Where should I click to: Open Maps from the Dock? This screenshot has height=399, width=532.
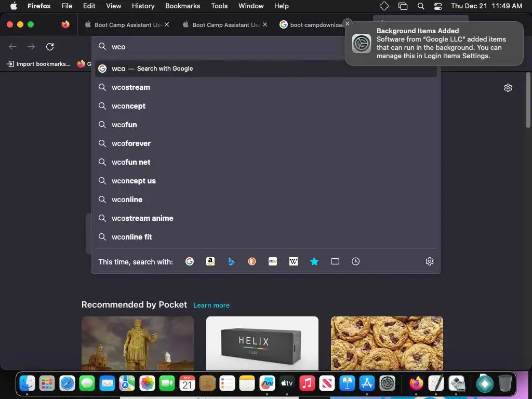click(127, 383)
